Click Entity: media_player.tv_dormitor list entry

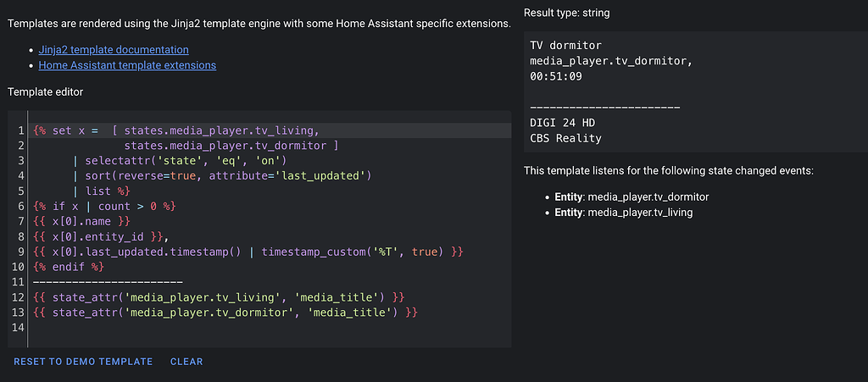(x=632, y=197)
